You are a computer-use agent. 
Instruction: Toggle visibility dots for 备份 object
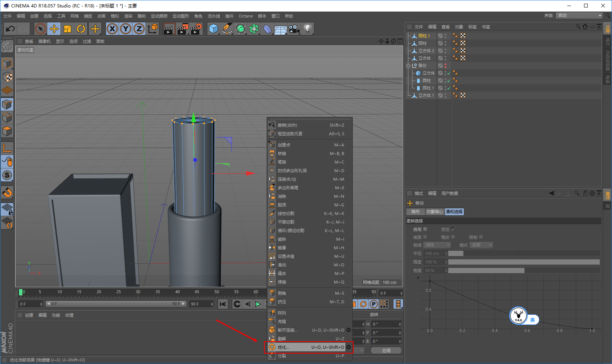[446, 66]
